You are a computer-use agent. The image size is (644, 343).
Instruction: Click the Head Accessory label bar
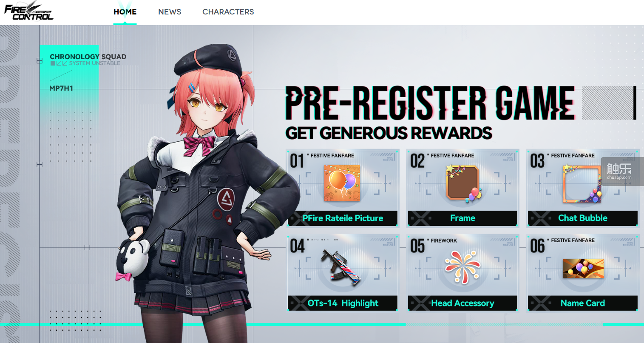click(x=462, y=303)
